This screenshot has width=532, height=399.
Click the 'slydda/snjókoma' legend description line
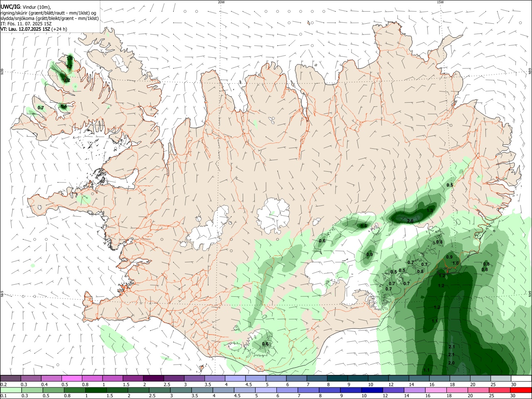(x=49, y=18)
